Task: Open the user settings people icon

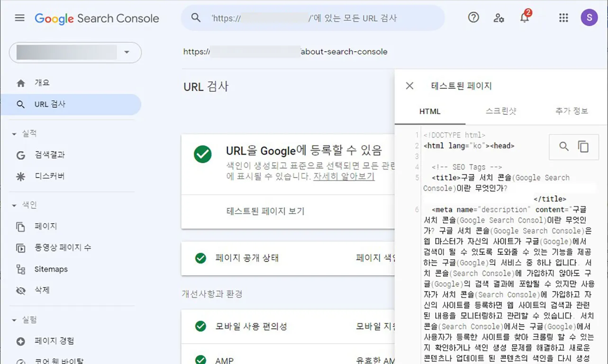Action: coord(499,18)
